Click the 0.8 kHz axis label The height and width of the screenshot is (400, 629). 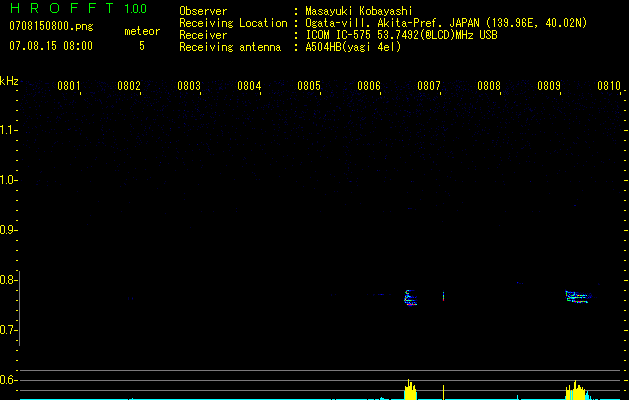9,280
